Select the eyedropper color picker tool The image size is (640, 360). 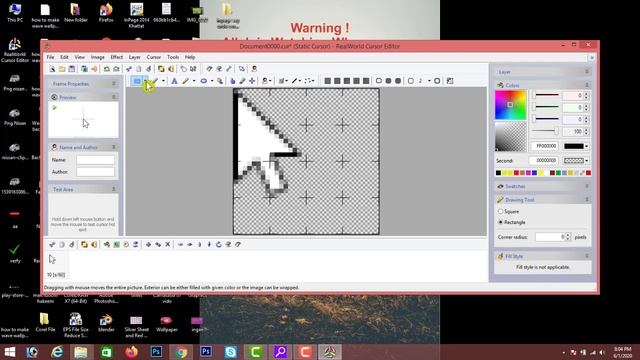[242, 81]
